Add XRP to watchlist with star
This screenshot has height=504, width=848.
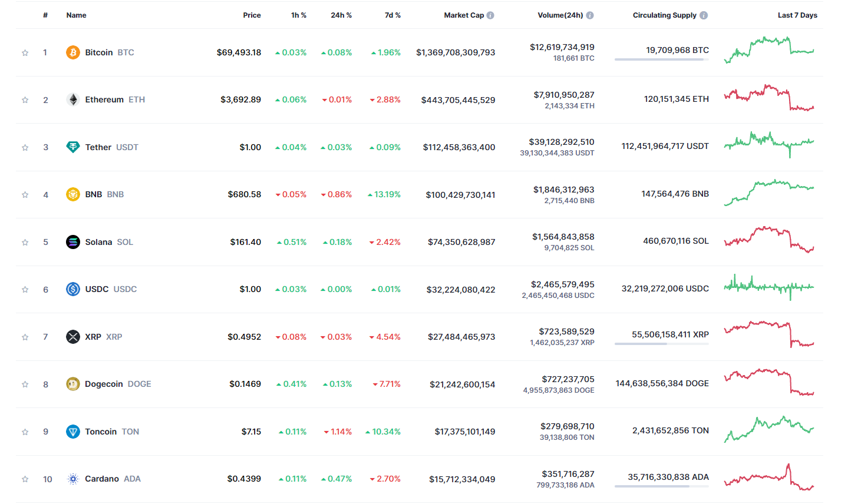(x=25, y=337)
